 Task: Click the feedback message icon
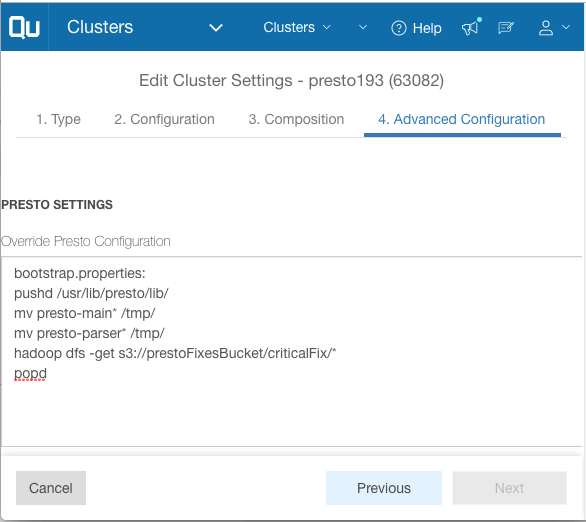coord(506,28)
